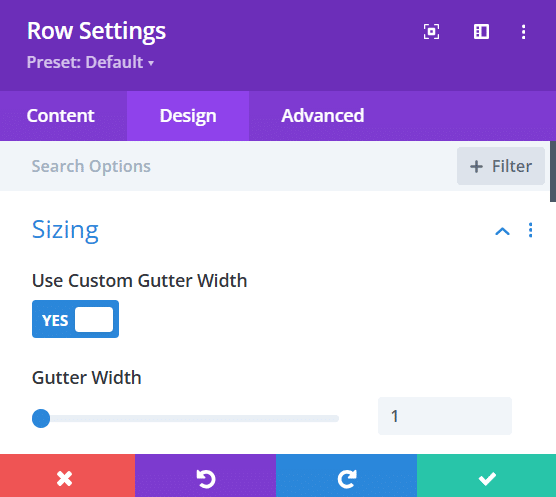
Task: Click the Gutter Width value field
Action: 445,416
